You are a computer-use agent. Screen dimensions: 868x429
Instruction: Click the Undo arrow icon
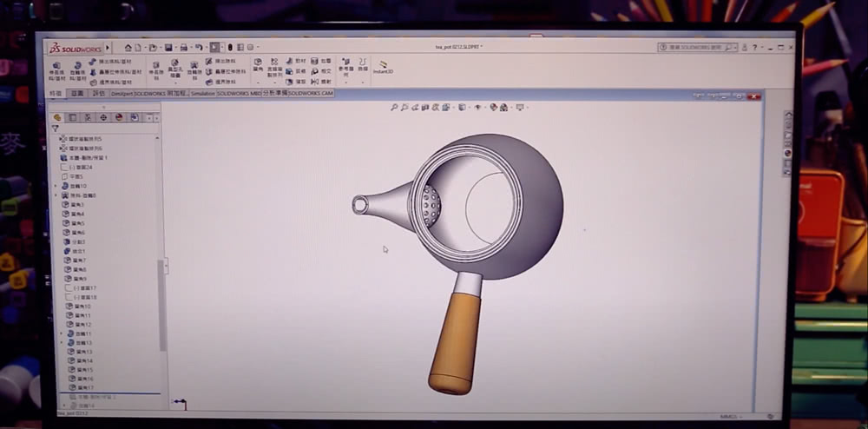(199, 47)
